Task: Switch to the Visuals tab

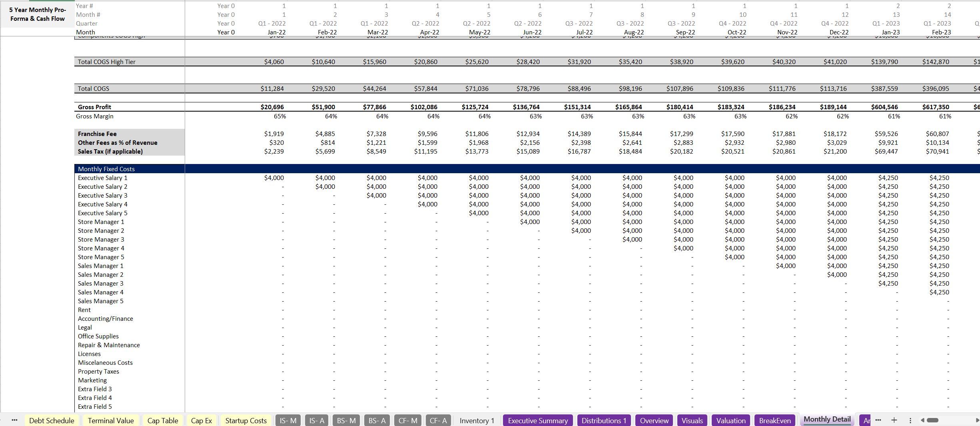Action: pyautogui.click(x=693, y=420)
